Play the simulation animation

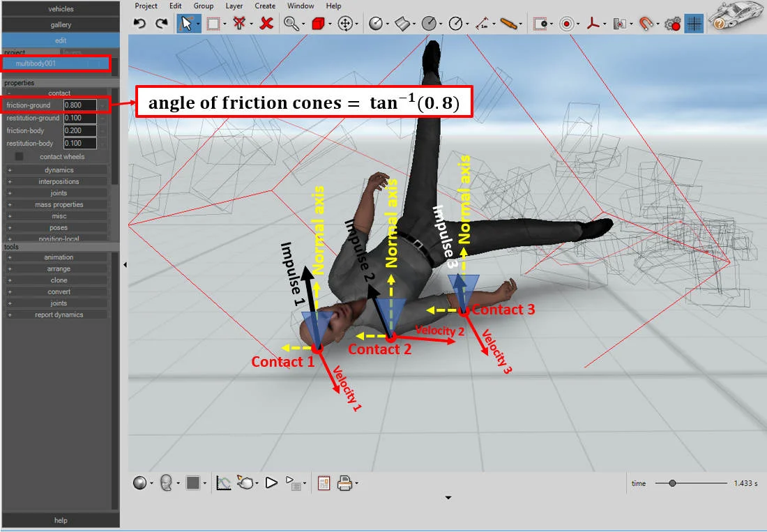coord(271,483)
